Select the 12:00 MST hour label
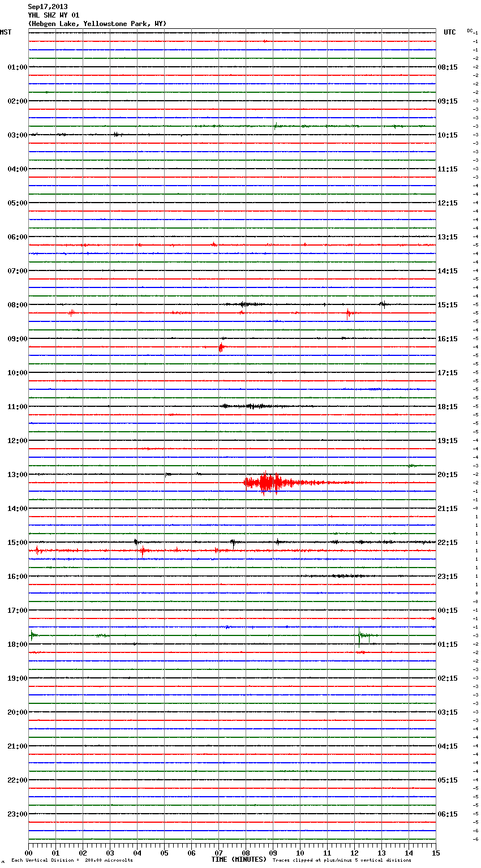 (18, 441)
